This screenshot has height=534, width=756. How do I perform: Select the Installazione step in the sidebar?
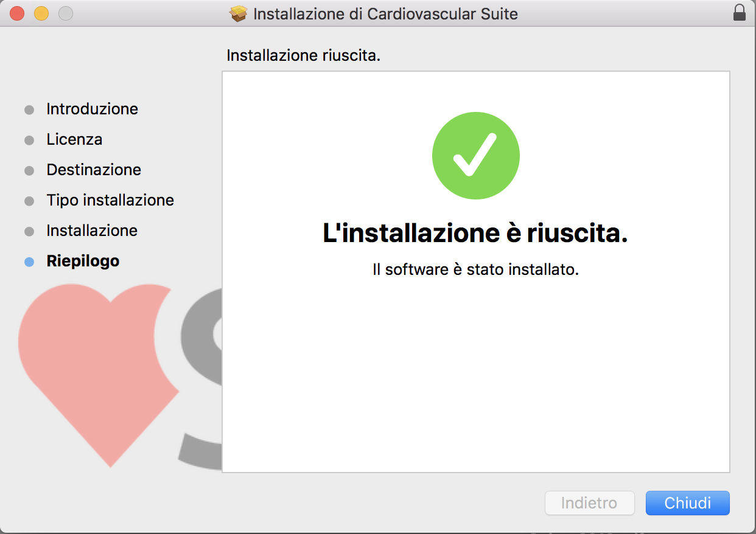click(x=92, y=231)
